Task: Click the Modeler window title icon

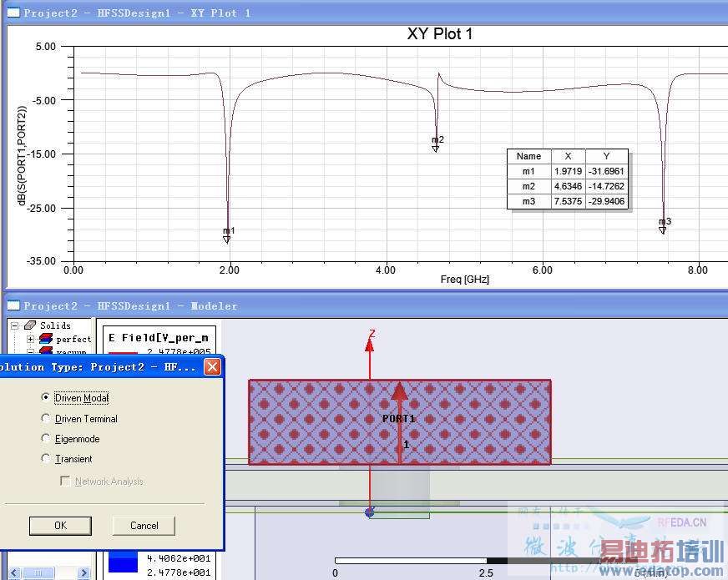Action: 13,305
